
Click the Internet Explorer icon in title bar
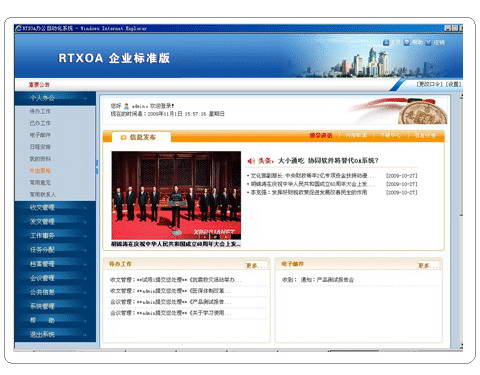18,28
